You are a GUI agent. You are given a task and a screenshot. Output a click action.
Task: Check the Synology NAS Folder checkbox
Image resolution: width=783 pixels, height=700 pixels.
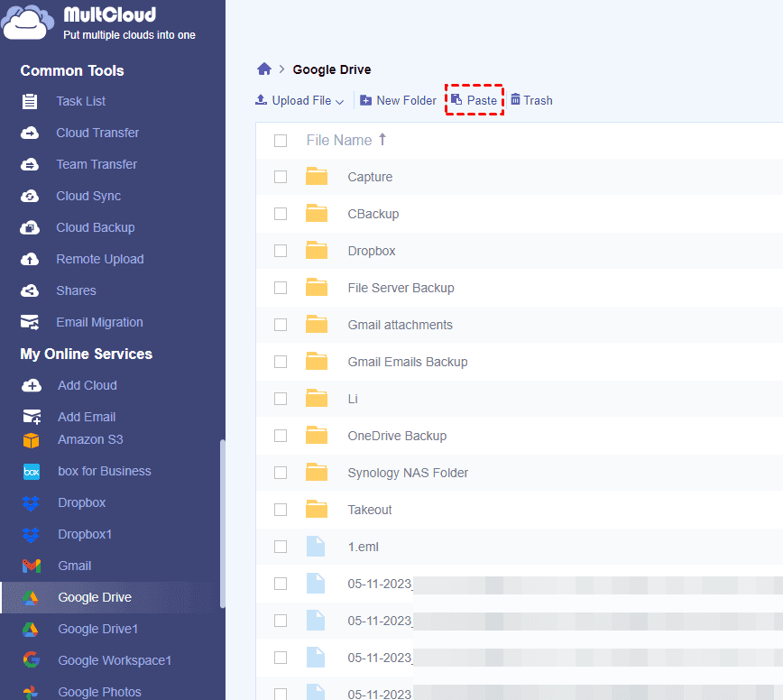281,473
